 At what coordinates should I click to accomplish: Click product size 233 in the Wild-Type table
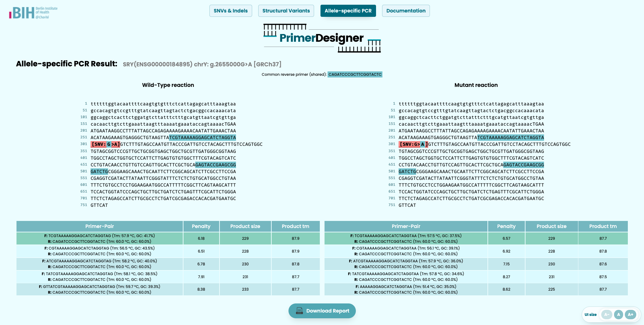pos(245,289)
